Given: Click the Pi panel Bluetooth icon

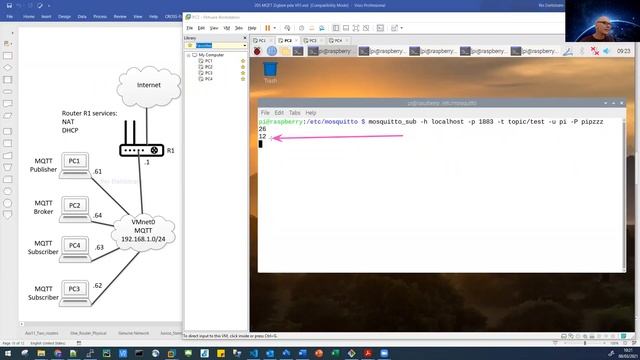Looking at the screenshot, I should 582,51.
